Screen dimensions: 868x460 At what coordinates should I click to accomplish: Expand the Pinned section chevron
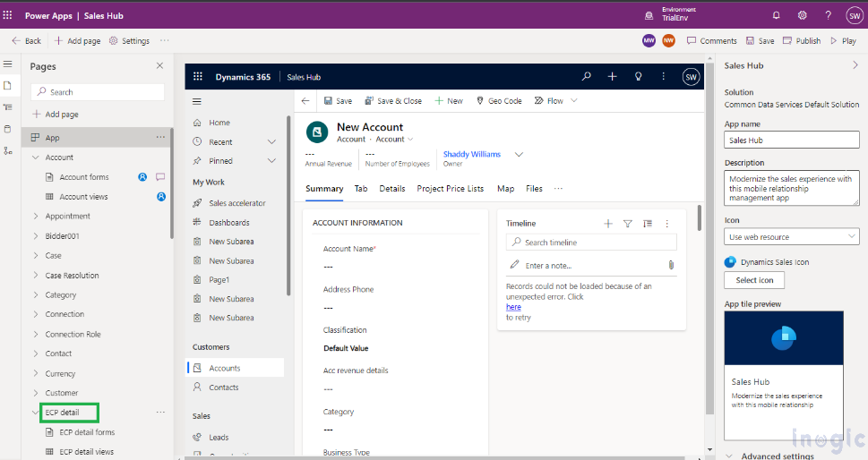point(271,161)
